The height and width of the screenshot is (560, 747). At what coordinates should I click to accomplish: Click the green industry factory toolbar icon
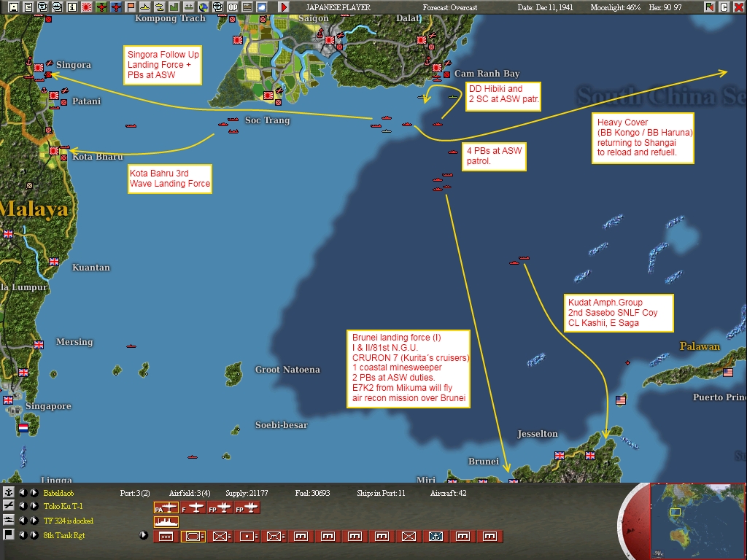tap(174, 7)
